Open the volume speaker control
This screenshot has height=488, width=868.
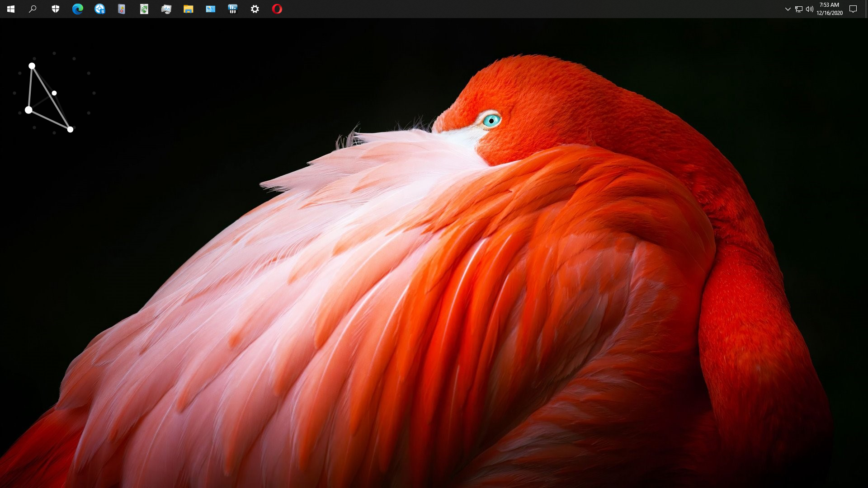pyautogui.click(x=810, y=9)
